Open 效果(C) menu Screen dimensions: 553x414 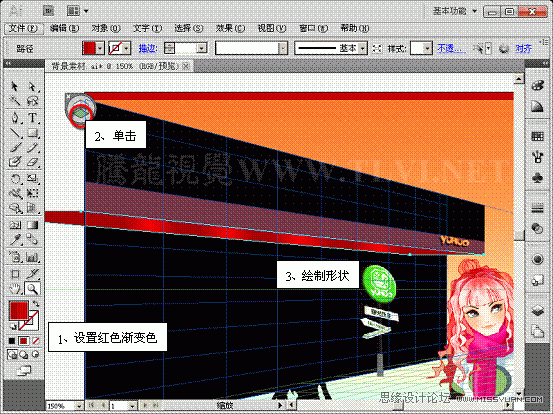tap(230, 28)
